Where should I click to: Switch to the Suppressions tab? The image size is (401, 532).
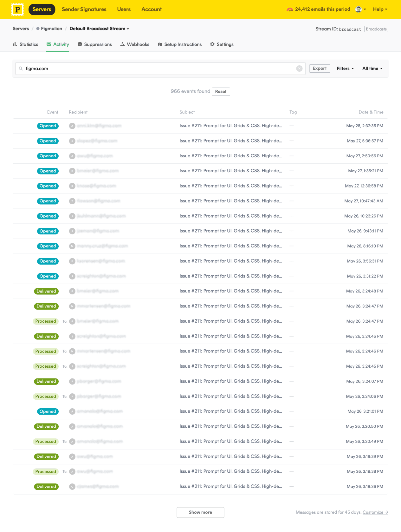[x=95, y=44]
